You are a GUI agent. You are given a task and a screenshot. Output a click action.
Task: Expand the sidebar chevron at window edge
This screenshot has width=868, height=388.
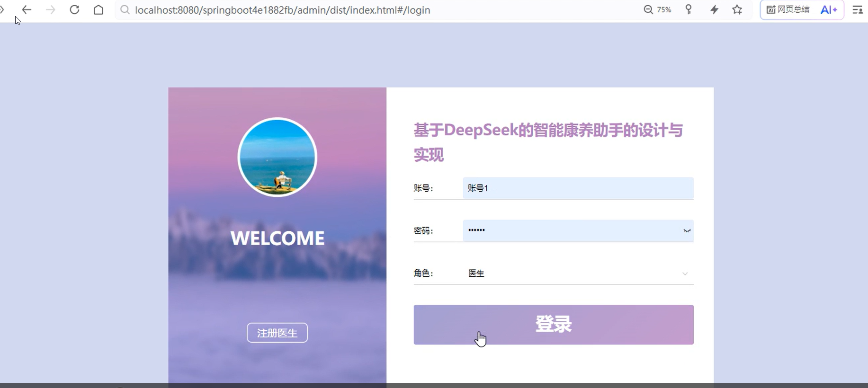[x=2, y=9]
